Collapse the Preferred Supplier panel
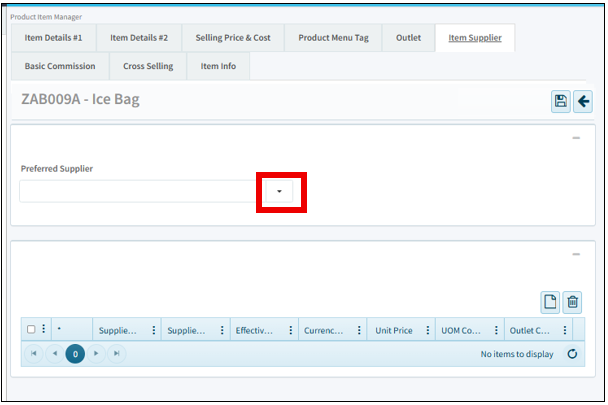Viewport: 608px width, 405px height. (576, 138)
